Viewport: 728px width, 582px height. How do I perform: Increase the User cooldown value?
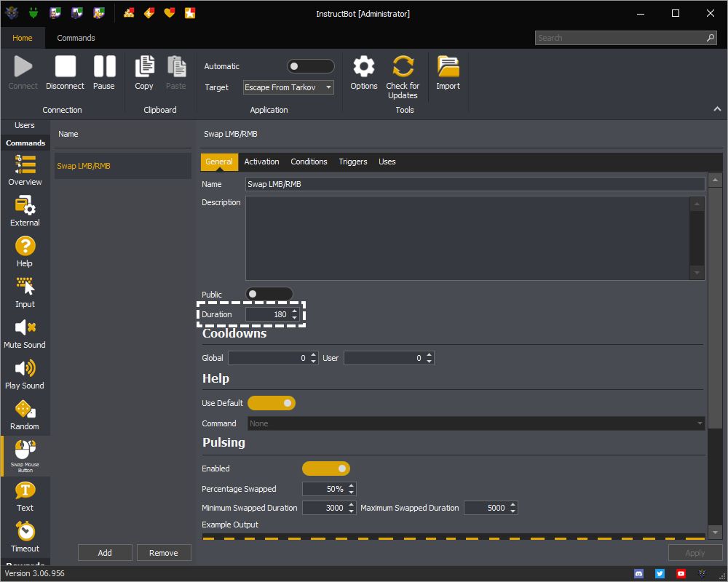(x=429, y=355)
